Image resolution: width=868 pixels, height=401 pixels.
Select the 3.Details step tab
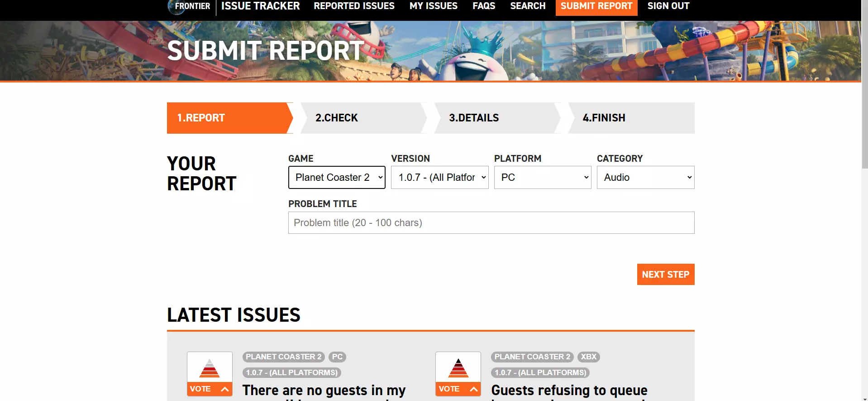click(x=497, y=118)
